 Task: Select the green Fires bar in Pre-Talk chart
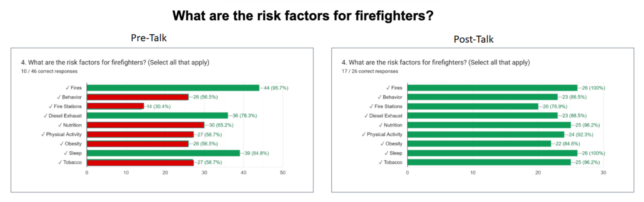tap(173, 88)
